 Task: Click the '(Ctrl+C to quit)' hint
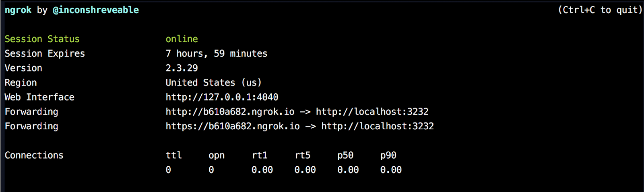point(600,10)
